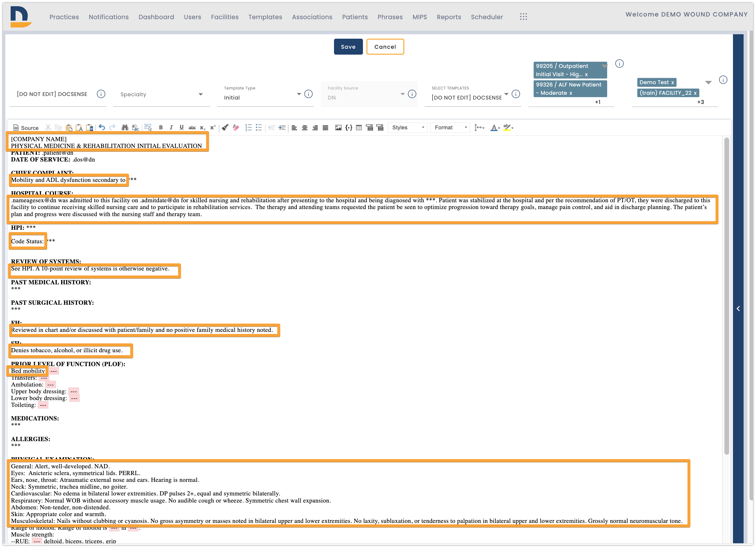Open the Phrases section

point(390,17)
